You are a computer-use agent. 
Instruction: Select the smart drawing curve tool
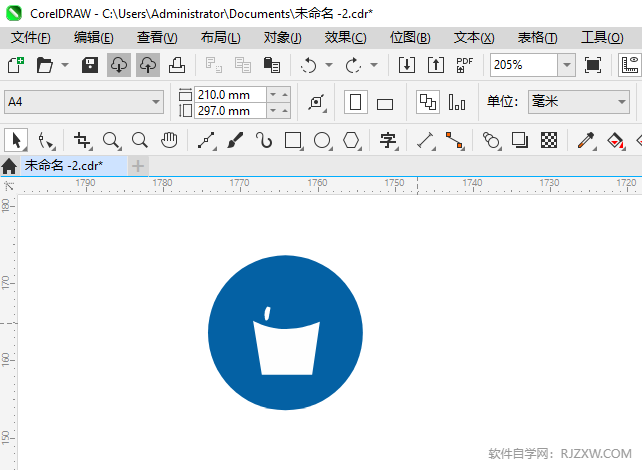[x=264, y=140]
